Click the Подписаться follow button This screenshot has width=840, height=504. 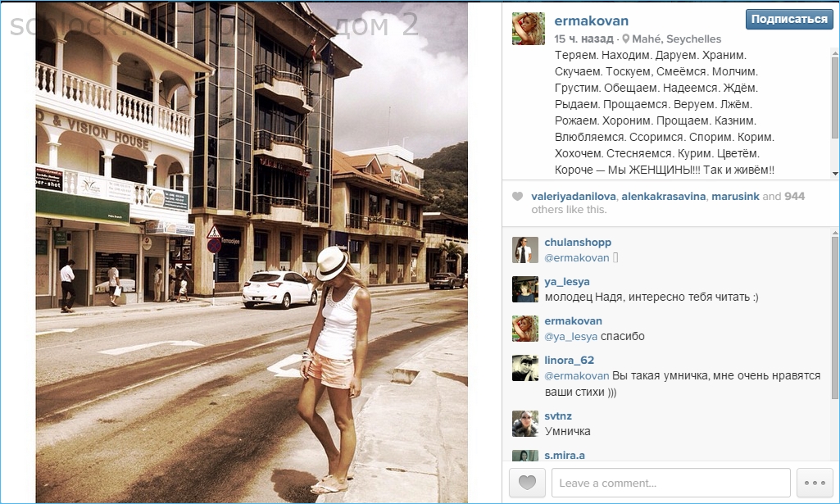(x=789, y=20)
